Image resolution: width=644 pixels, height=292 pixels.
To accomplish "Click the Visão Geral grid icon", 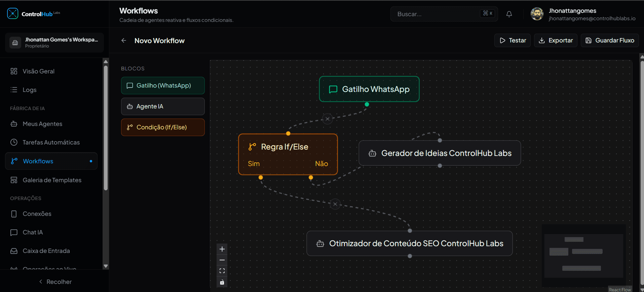I will [x=14, y=71].
